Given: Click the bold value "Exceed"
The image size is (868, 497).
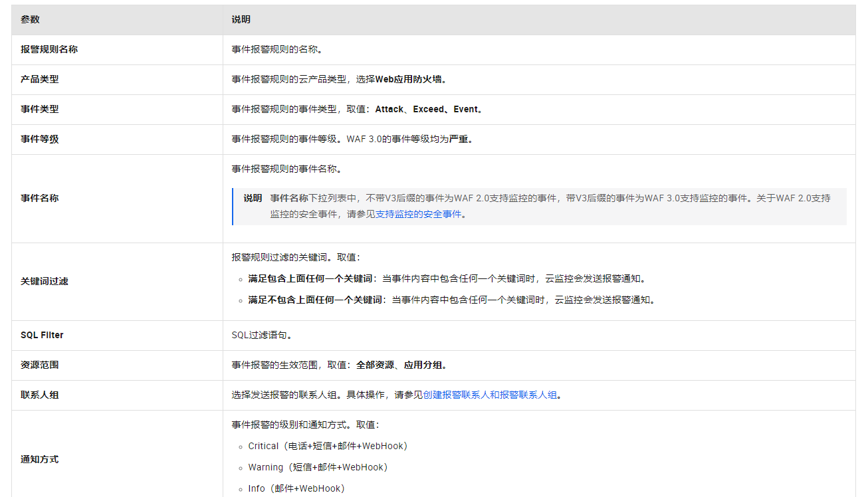Looking at the screenshot, I should 429,110.
